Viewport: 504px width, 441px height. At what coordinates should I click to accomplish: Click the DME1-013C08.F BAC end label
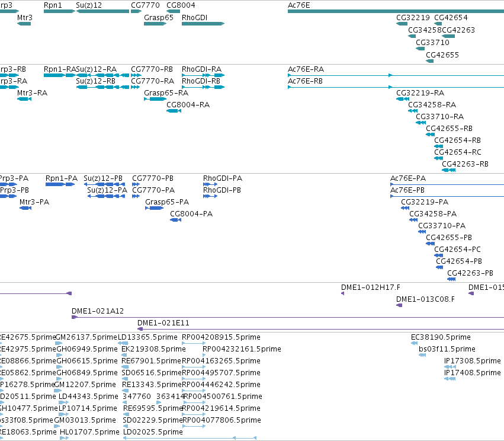click(426, 299)
